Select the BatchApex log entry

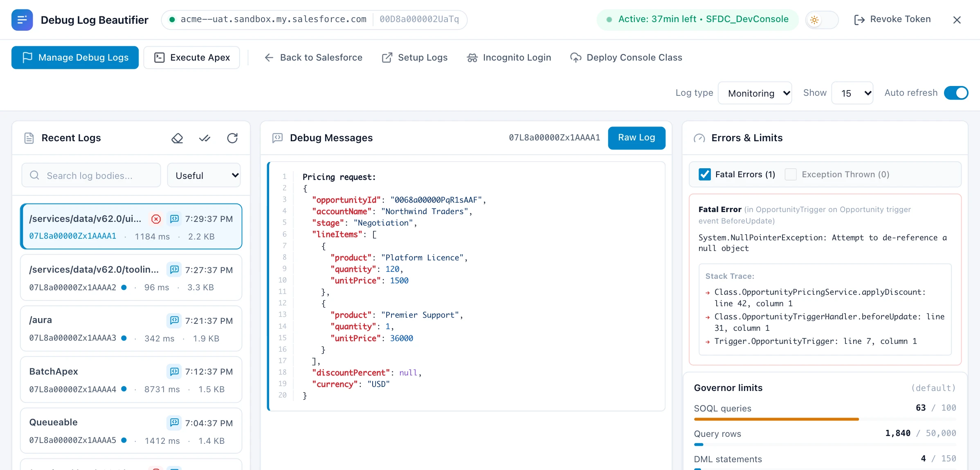coord(131,380)
